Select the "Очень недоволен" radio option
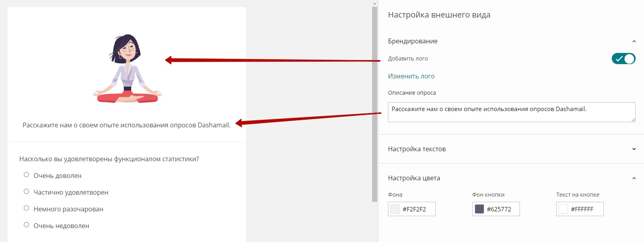This screenshot has height=242, width=644. (x=27, y=225)
